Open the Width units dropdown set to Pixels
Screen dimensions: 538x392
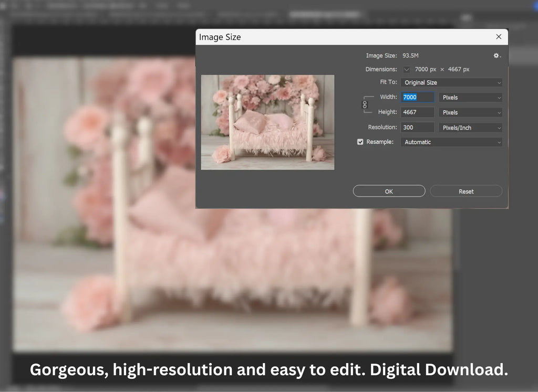click(471, 98)
